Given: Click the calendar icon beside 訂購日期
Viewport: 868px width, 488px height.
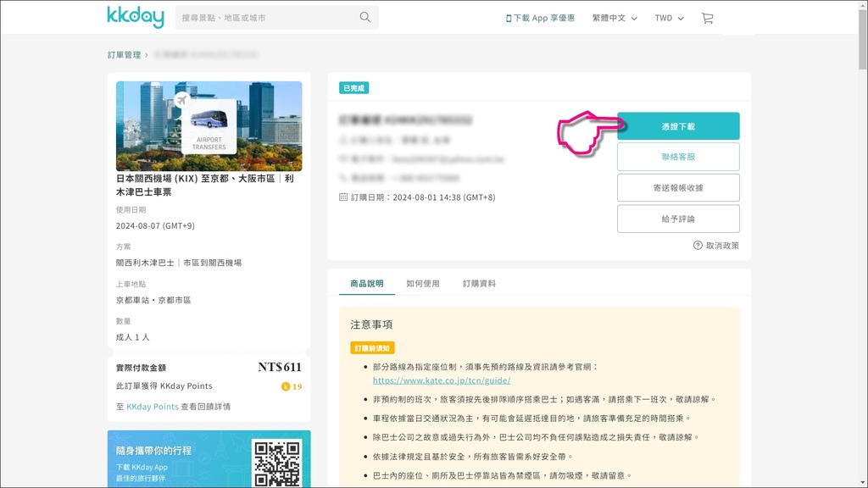Looking at the screenshot, I should coord(343,197).
